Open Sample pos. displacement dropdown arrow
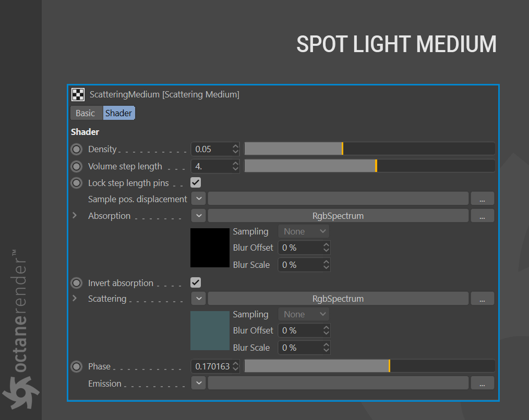This screenshot has width=529, height=420. tap(199, 199)
